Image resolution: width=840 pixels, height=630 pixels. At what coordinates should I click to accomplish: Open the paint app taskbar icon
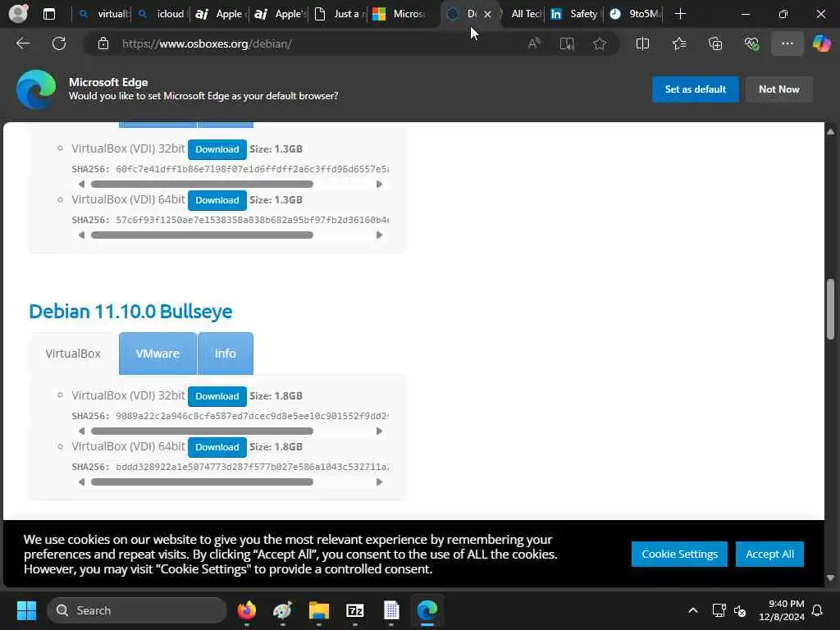(282, 610)
